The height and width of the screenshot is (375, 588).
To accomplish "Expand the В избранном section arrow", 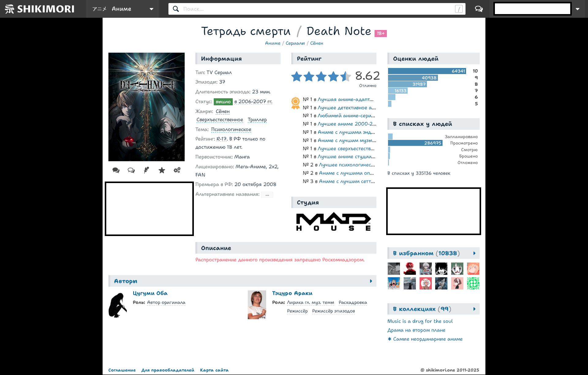I will pos(474,253).
